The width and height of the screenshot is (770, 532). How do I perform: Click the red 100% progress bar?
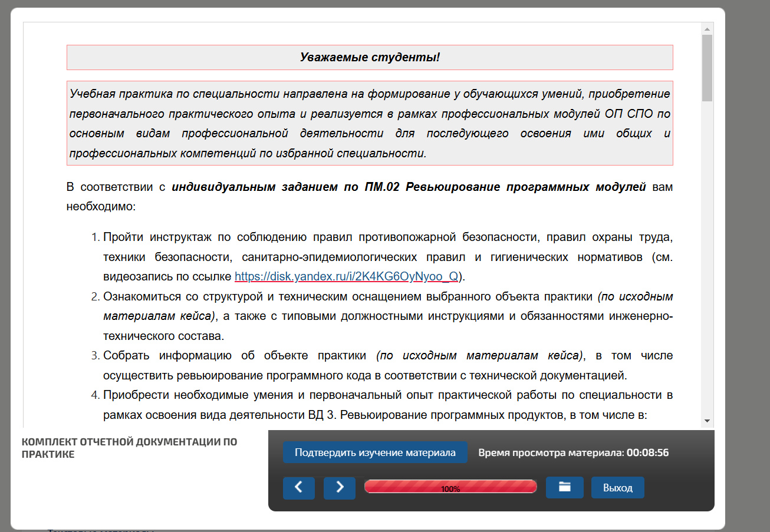click(450, 487)
